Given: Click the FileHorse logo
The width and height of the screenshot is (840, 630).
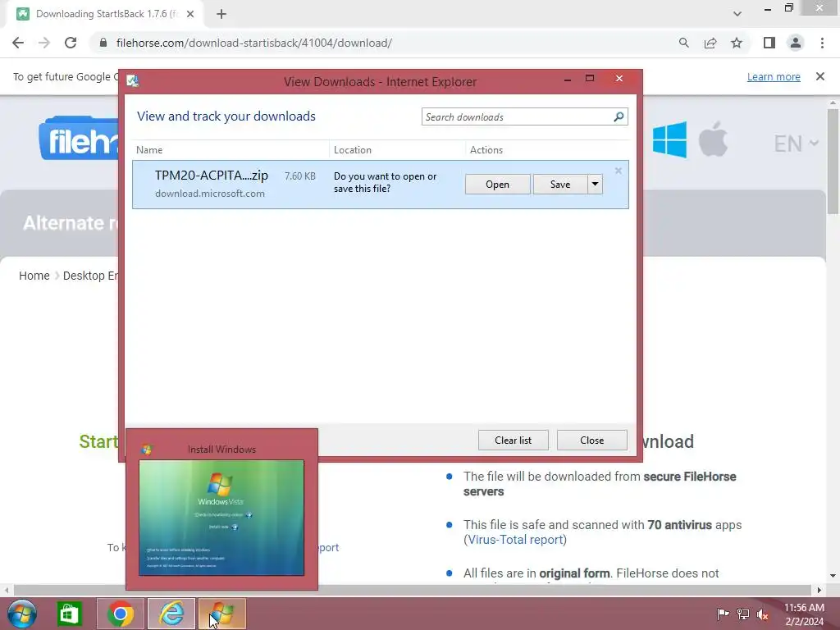Looking at the screenshot, I should 79,138.
